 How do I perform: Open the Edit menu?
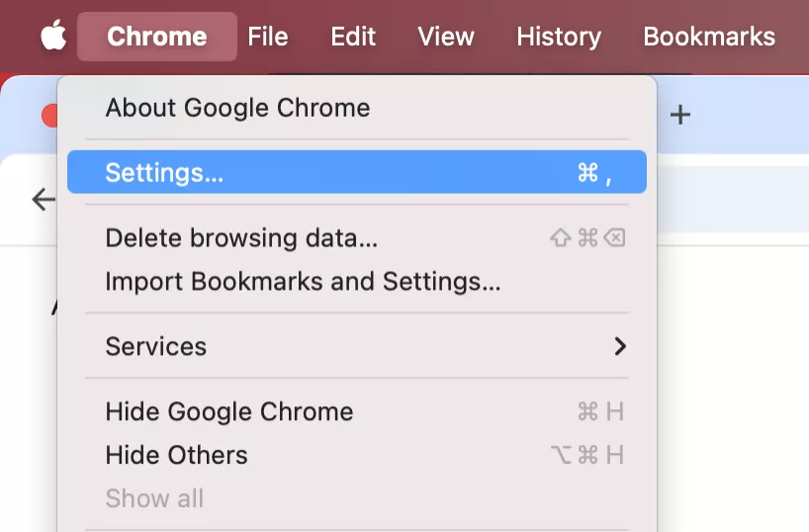click(353, 37)
